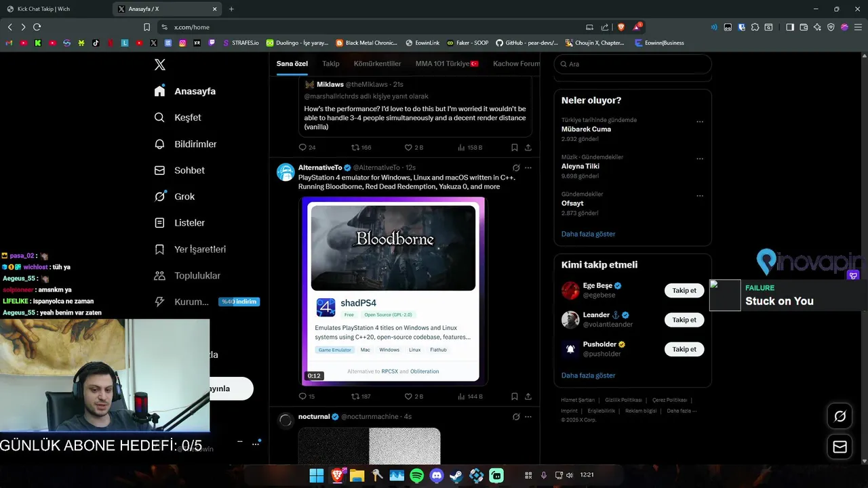Open the Anasayfa home item in X sidebar
The image size is (868, 488).
coord(184,91)
